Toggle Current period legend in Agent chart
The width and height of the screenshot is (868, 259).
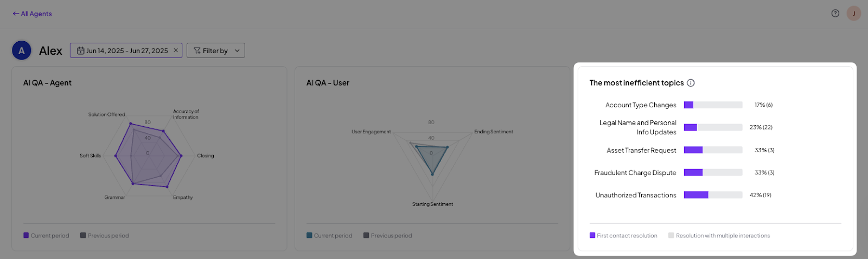(46, 236)
